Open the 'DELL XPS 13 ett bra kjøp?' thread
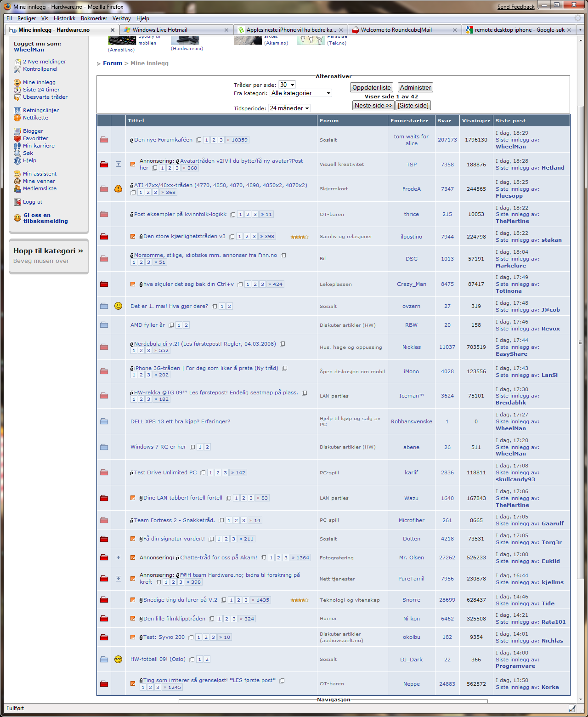 coord(180,421)
